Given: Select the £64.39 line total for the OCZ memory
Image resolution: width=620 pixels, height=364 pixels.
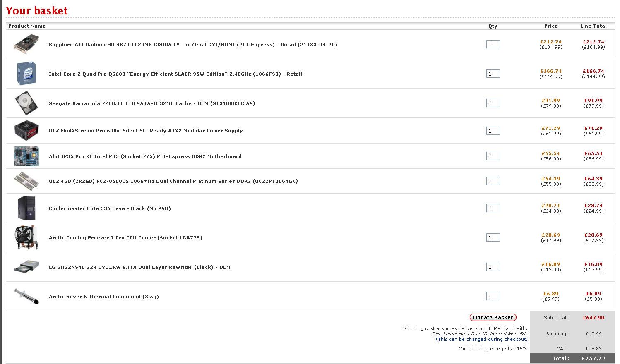Looking at the screenshot, I should [594, 179].
